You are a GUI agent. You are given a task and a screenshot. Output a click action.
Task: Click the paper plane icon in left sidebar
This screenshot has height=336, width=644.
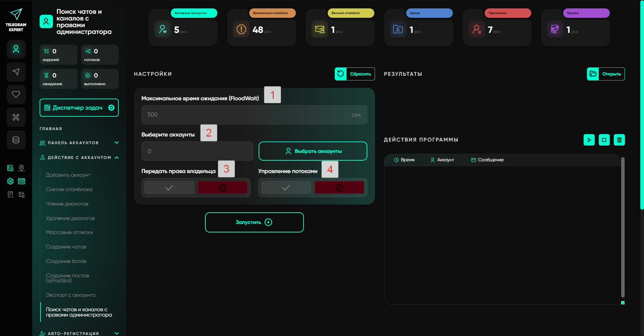point(16,72)
